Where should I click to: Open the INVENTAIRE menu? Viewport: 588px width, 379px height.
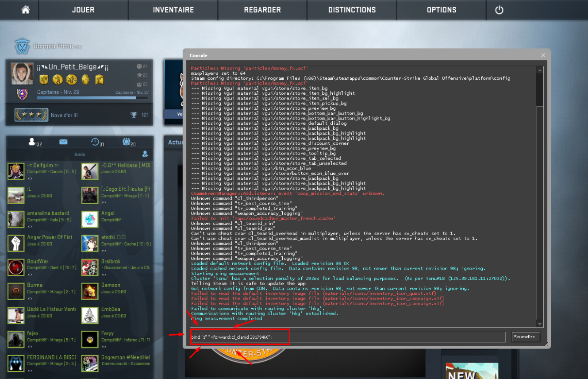tap(173, 10)
